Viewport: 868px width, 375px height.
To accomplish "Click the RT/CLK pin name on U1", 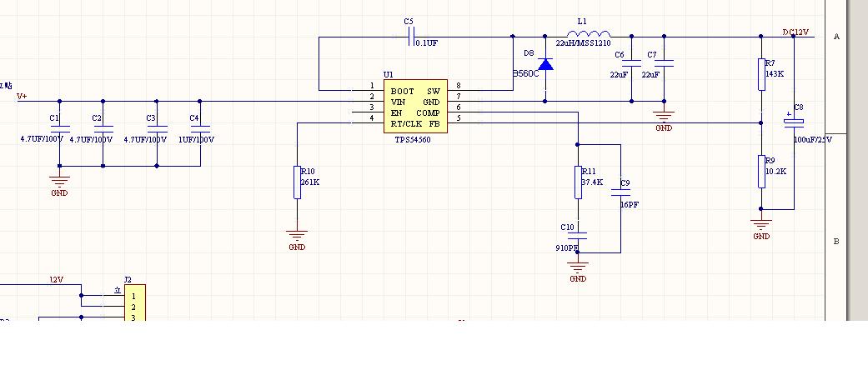I will coord(406,124).
